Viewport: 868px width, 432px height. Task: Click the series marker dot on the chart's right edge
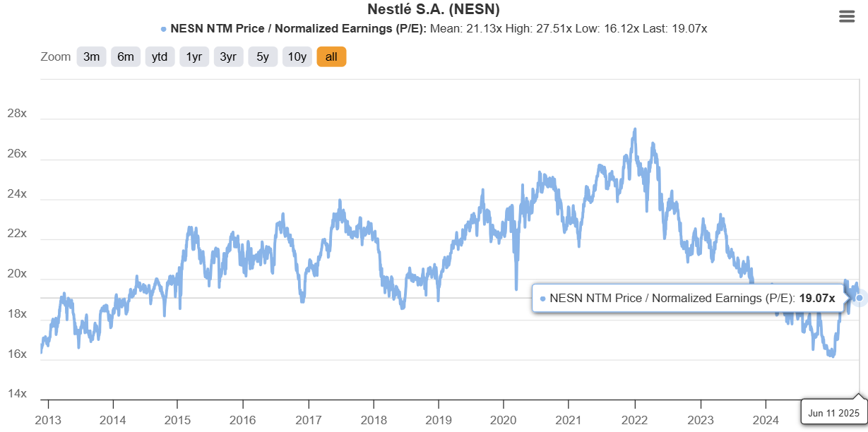tap(859, 298)
